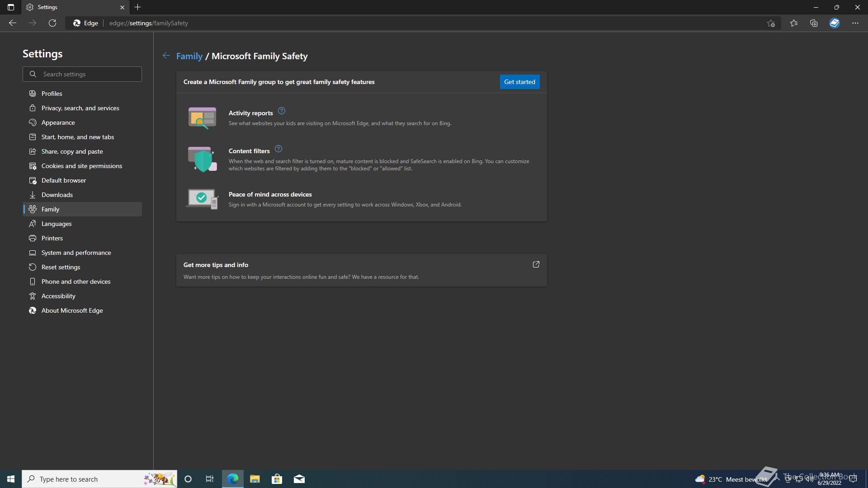Click Microsoft Edge taskbar icon
This screenshot has height=488, width=868.
[232, 479]
